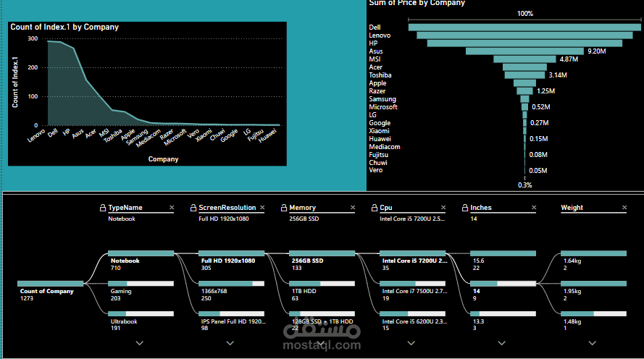
Task: Click the Dell funnel bar
Action: click(524, 27)
